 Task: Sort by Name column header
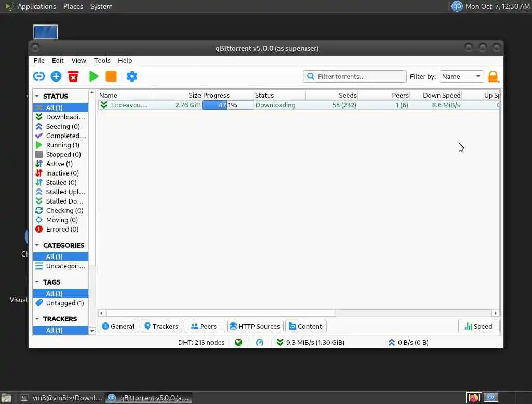pyautogui.click(x=124, y=96)
